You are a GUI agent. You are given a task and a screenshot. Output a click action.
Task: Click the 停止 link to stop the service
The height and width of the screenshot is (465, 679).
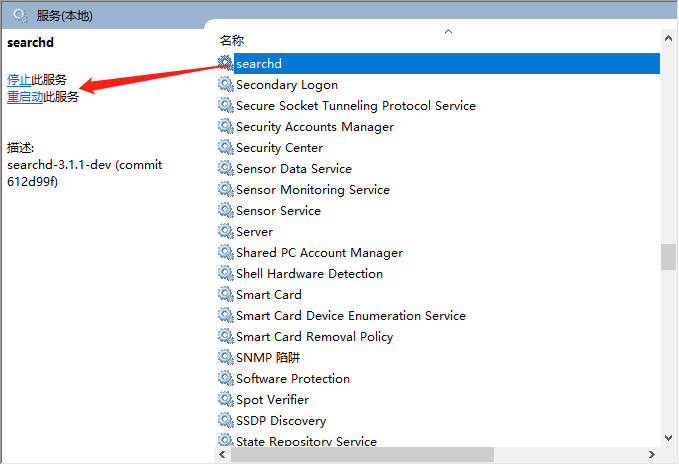tap(19, 80)
